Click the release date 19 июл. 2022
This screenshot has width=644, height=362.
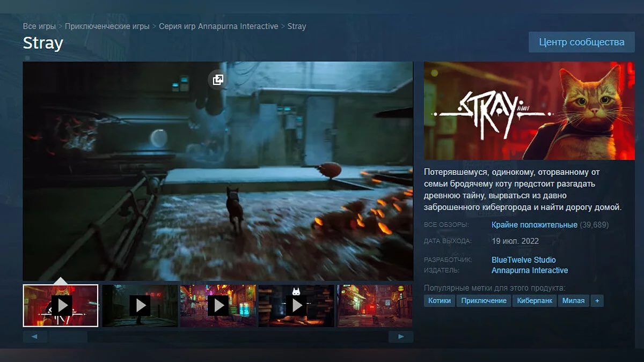[x=515, y=241]
